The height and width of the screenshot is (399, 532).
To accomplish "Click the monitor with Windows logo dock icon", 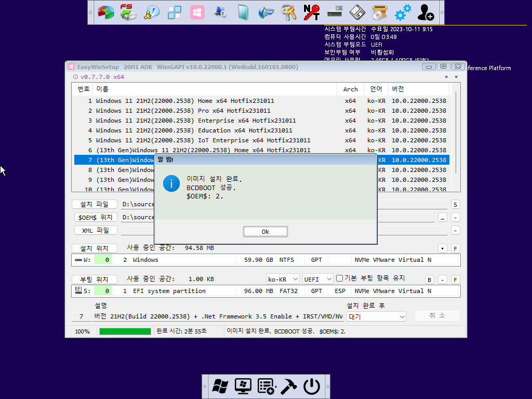I will click(x=243, y=386).
